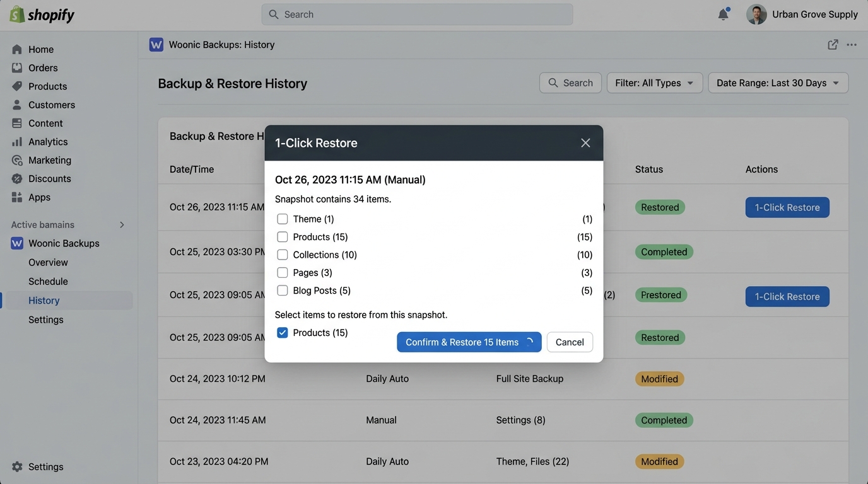Click the top Shopify search field

coord(417,14)
